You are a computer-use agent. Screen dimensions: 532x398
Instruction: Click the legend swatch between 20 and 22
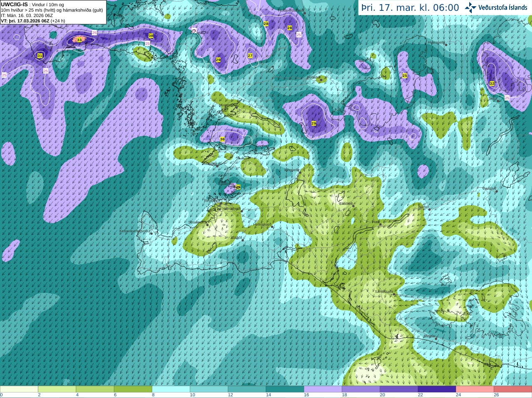399,389
